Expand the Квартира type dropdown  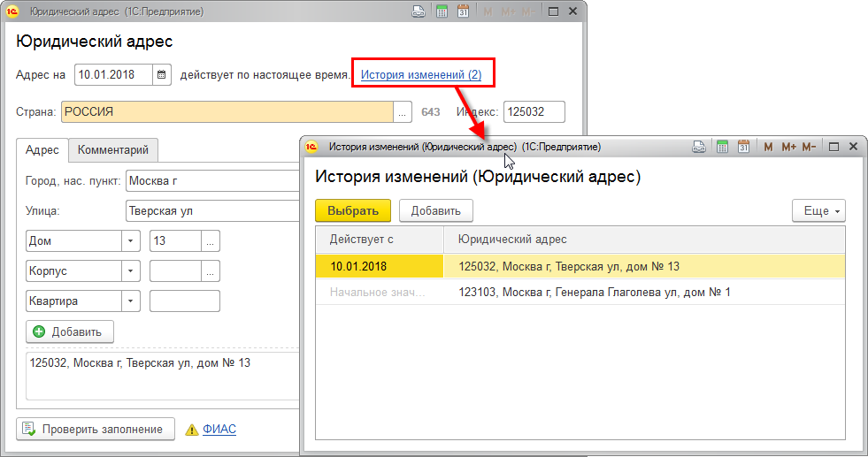[x=131, y=301]
